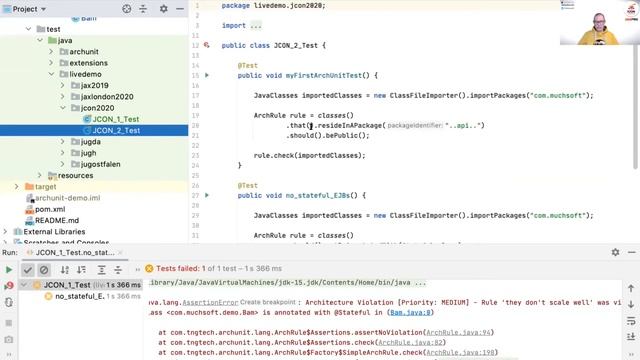Image resolution: width=640 pixels, height=360 pixels.
Task: Open ArchRule.java:198 stack trace link
Action: [x=460, y=353]
